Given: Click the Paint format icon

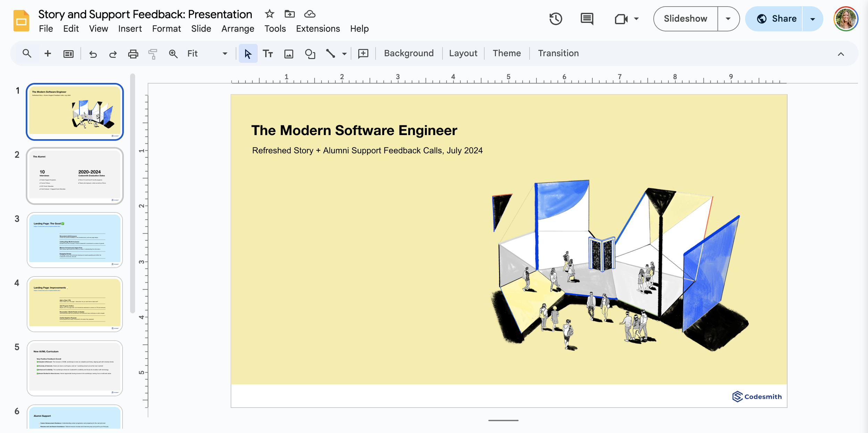Looking at the screenshot, I should point(153,53).
